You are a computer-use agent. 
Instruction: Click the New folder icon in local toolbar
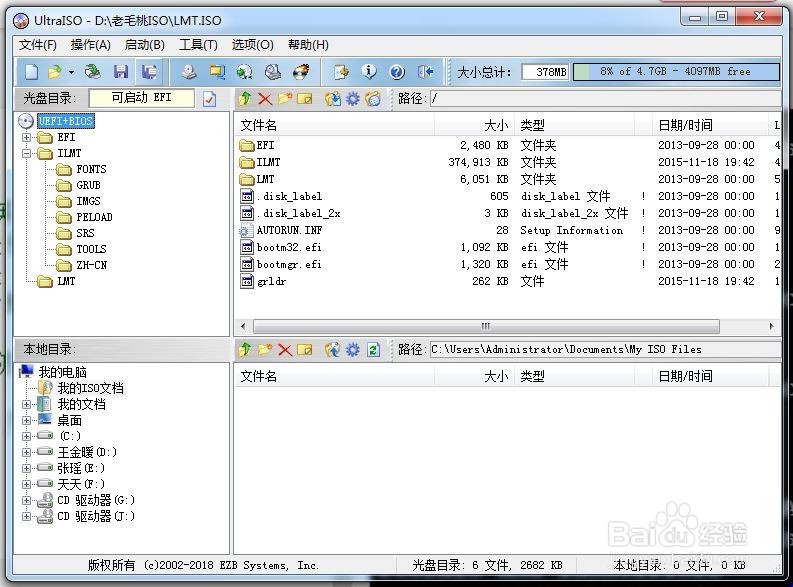[x=265, y=349]
